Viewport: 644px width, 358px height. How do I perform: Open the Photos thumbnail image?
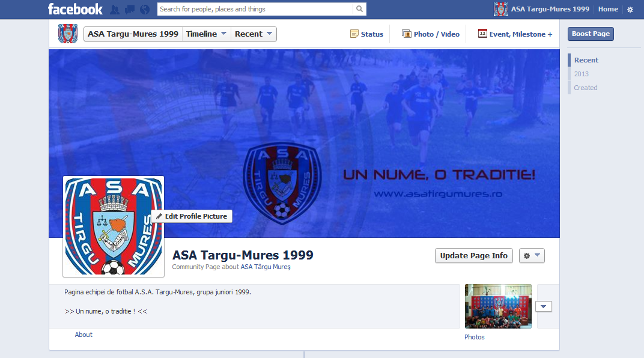(498, 306)
